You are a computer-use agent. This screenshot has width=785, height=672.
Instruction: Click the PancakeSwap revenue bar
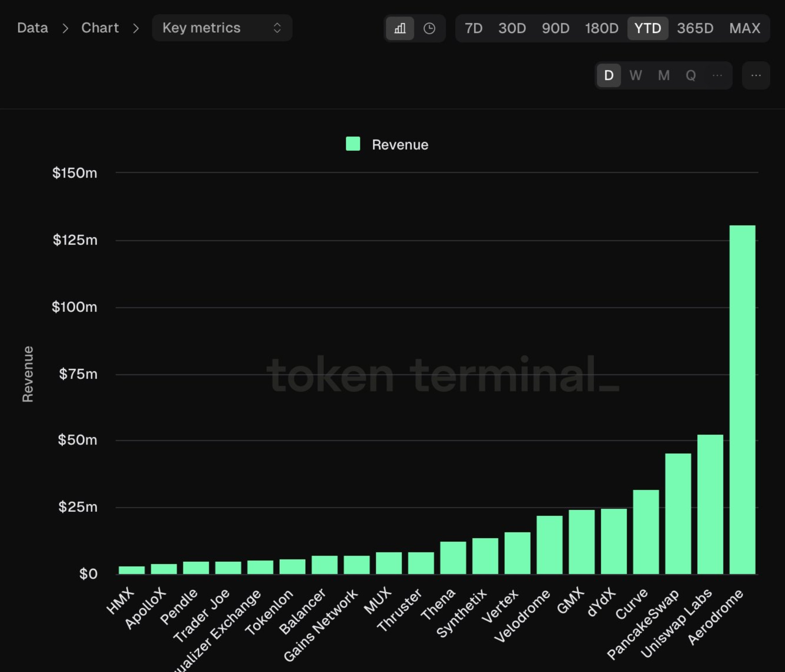click(x=678, y=514)
